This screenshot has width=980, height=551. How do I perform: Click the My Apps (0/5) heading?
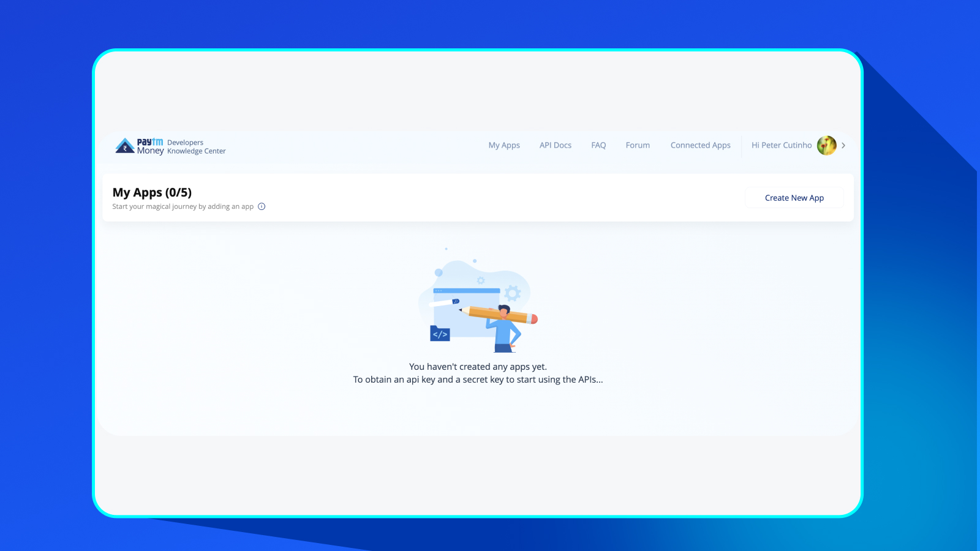click(151, 192)
